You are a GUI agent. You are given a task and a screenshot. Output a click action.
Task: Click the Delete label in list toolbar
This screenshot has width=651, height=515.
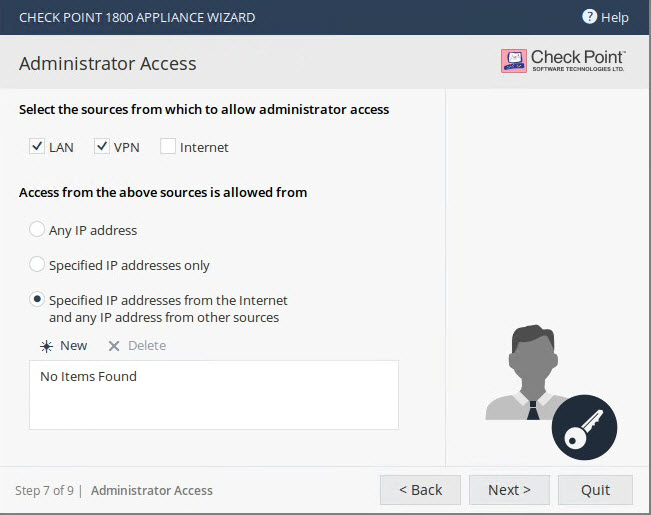click(147, 346)
